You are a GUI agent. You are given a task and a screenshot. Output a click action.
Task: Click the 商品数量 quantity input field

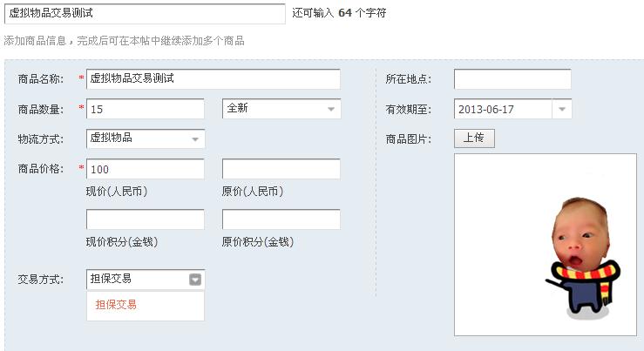(x=145, y=109)
